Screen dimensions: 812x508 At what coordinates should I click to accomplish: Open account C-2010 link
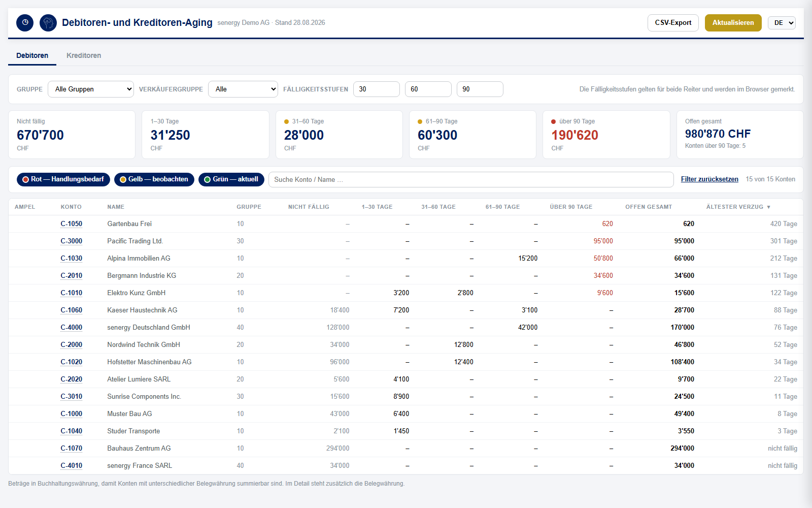tap(72, 276)
